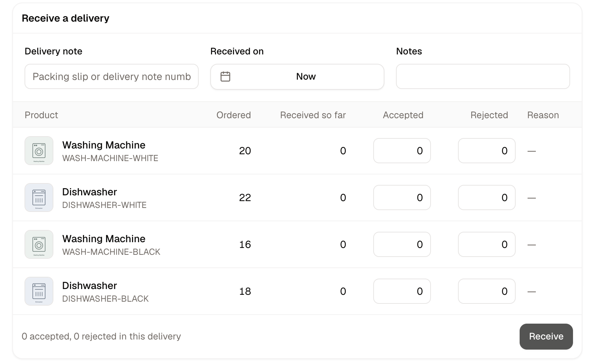Image resolution: width=595 pixels, height=364 pixels.
Task: Click the Received on label
Action: 237,51
